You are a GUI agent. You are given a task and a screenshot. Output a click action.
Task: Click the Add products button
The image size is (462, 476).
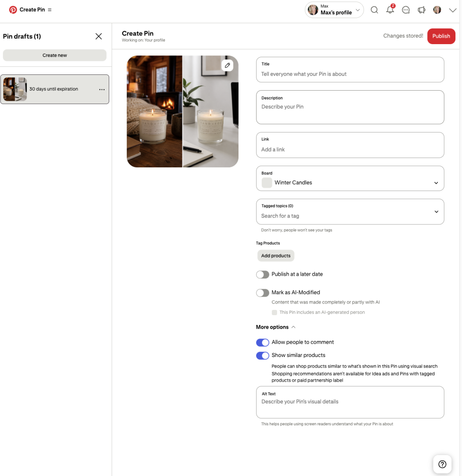click(x=276, y=256)
